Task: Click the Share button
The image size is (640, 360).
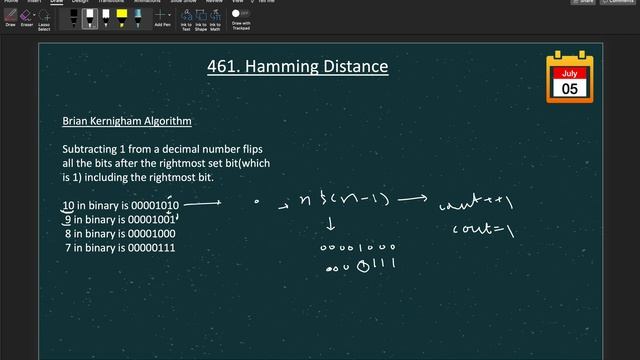Action: pos(583,2)
